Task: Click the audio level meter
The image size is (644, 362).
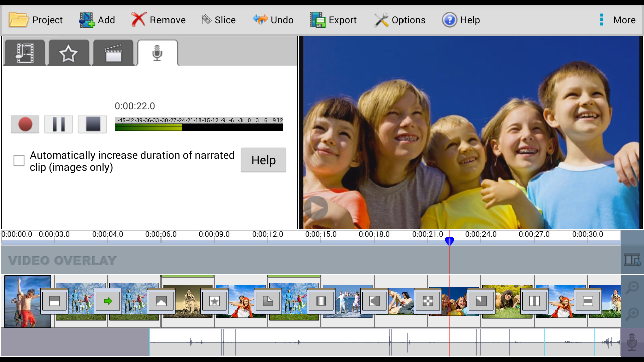Action: tap(199, 125)
